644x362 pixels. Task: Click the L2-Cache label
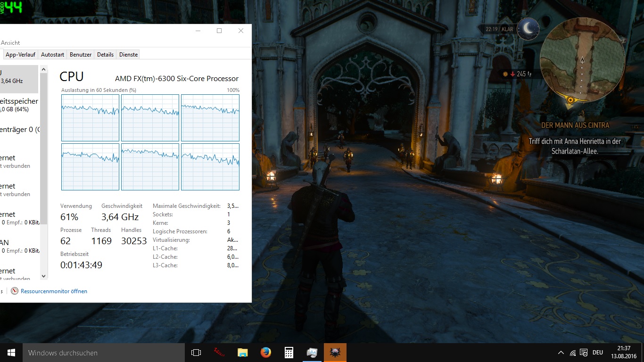tap(165, 257)
